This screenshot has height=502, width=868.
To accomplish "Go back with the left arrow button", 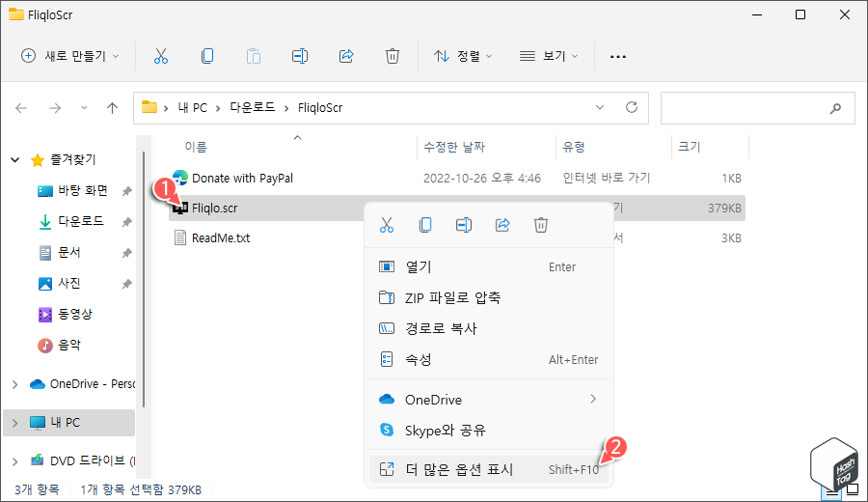I will [21, 108].
